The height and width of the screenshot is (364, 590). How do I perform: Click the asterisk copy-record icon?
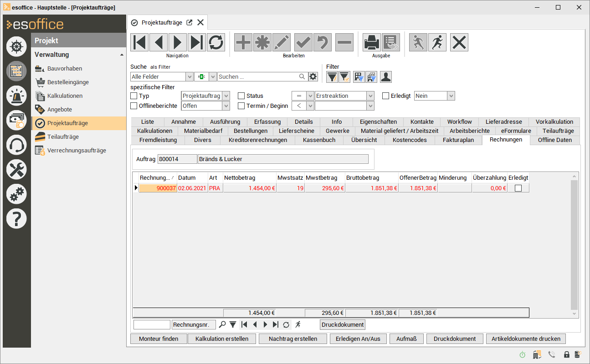pos(262,42)
